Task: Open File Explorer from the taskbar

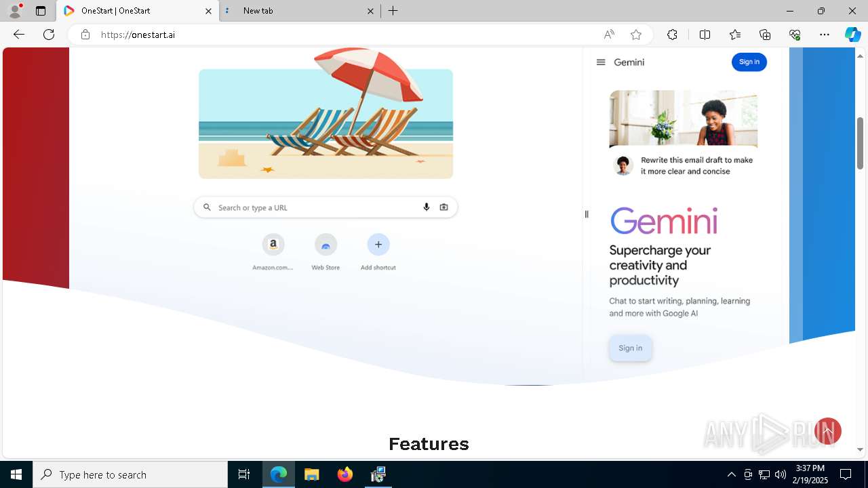Action: 312,474
